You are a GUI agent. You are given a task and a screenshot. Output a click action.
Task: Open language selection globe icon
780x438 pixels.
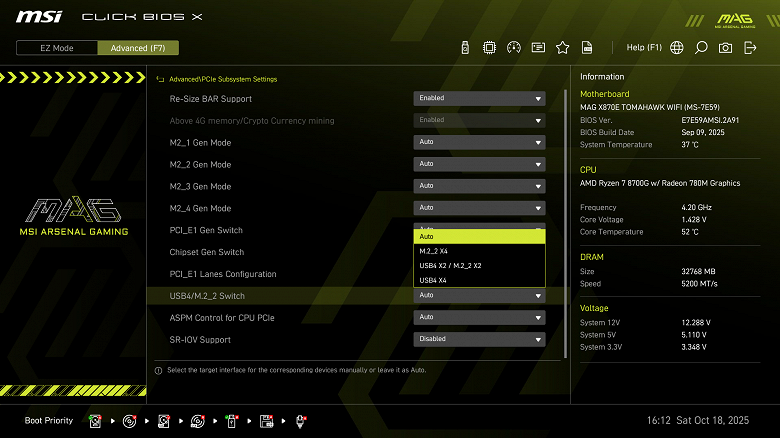[x=677, y=48]
